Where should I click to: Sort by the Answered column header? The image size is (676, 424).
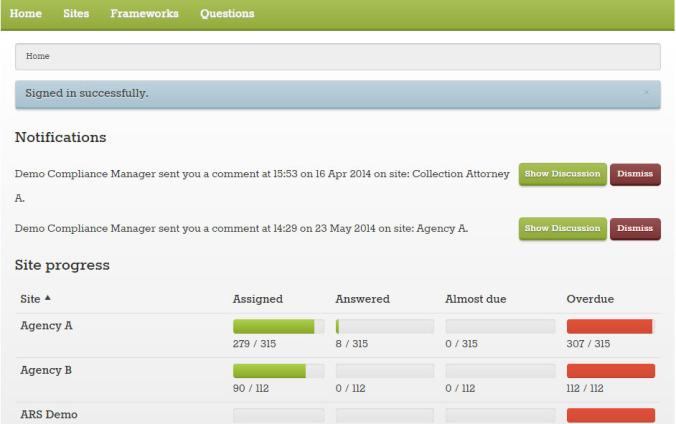(362, 299)
